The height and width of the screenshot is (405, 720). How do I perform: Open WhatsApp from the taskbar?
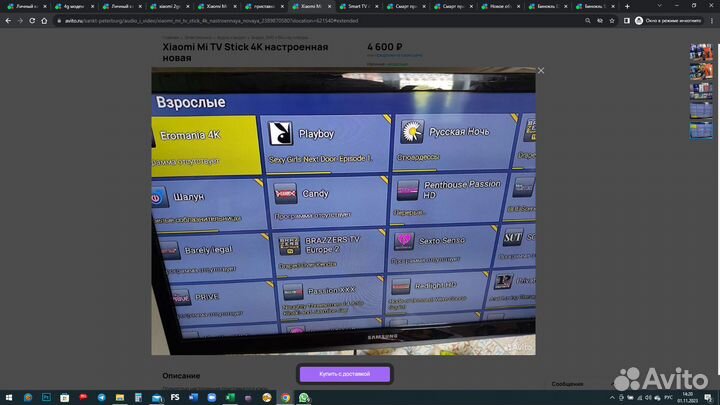[303, 397]
